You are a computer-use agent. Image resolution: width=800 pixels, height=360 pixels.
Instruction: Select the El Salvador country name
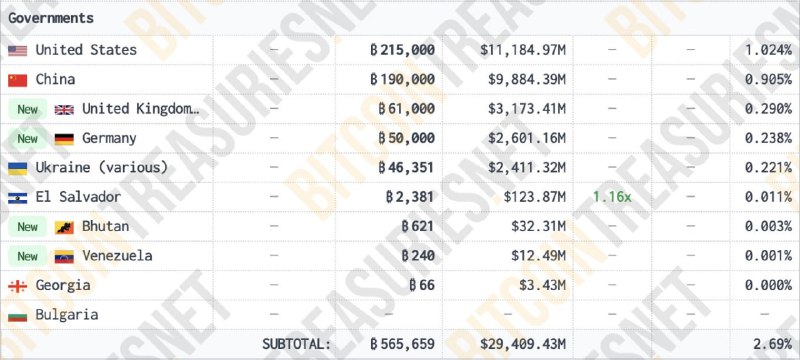tap(78, 197)
